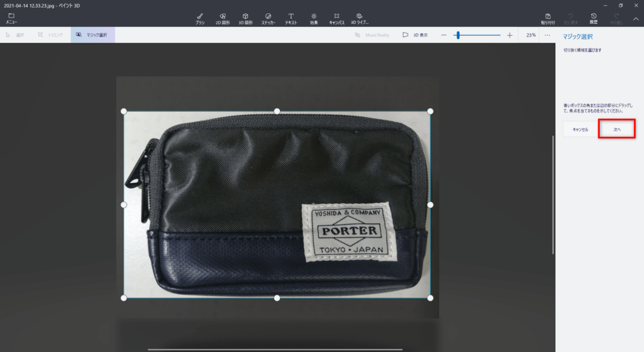Open the 3D 図形 shapes tool

(245, 19)
